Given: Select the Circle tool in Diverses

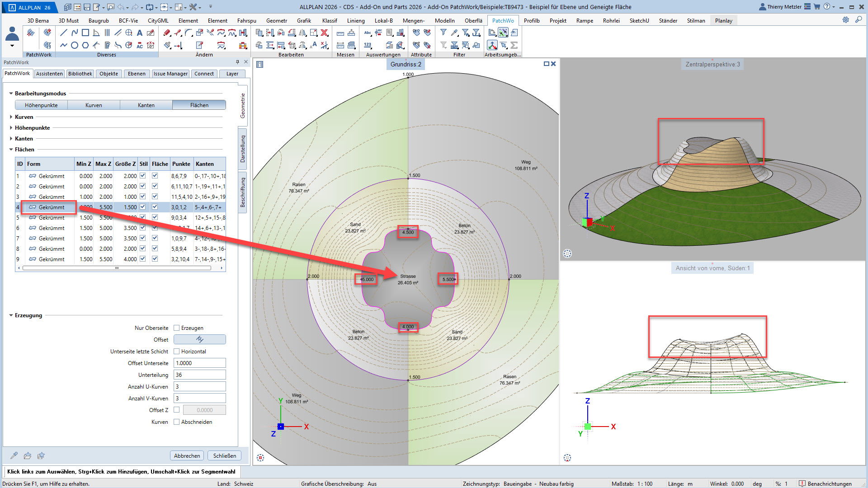Looking at the screenshot, I should [75, 45].
